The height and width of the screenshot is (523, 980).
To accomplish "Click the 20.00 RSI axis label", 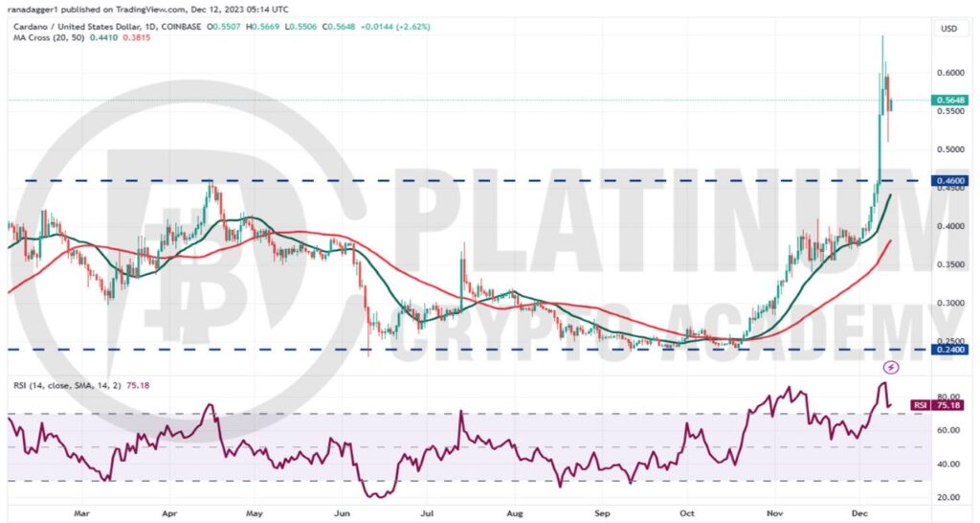I will [x=950, y=498].
